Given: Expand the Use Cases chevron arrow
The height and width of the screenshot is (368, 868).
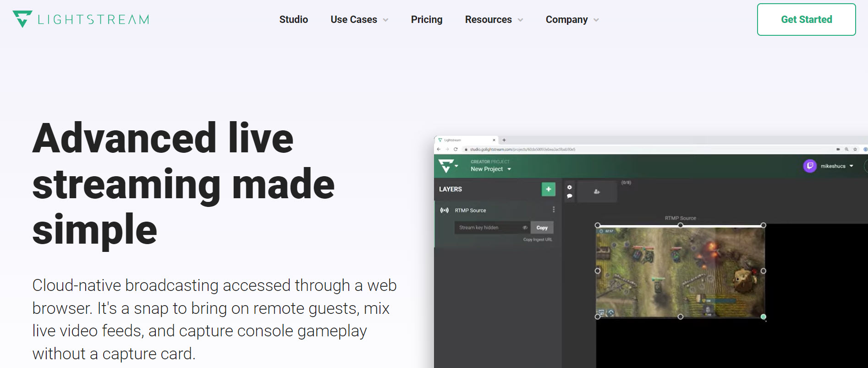Looking at the screenshot, I should 385,20.
